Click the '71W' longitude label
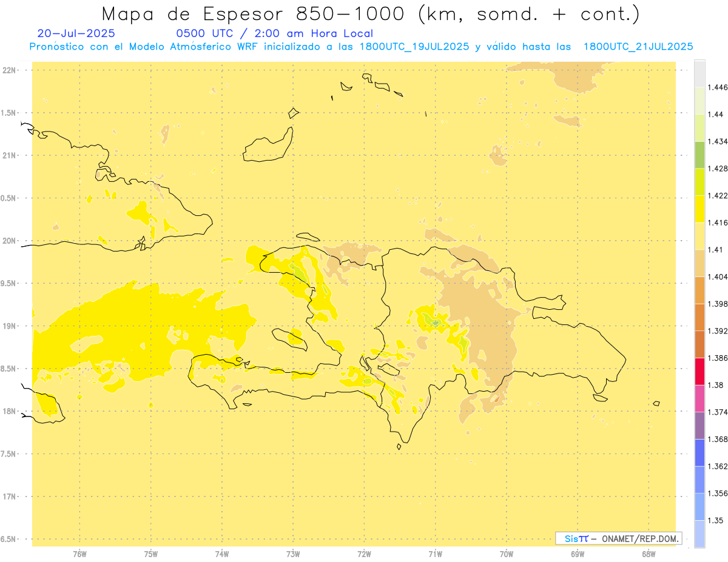Image resolution: width=728 pixels, height=562 pixels. click(x=435, y=554)
